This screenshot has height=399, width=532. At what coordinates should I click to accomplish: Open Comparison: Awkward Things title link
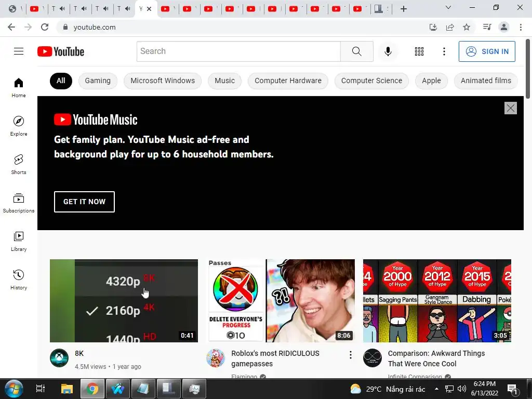coord(436,358)
